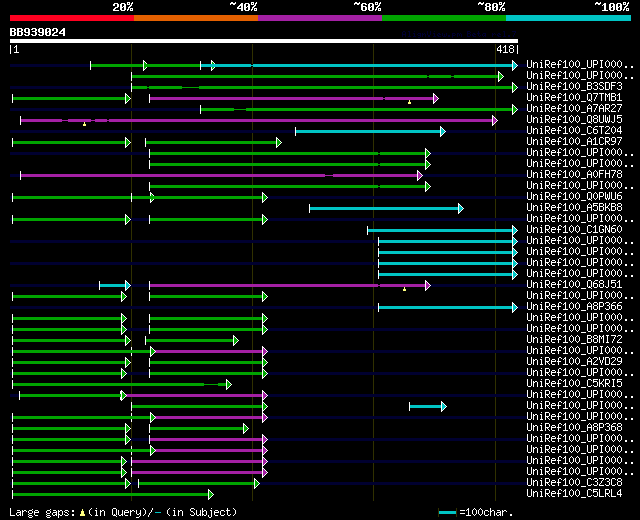Click the cyan ~100% segment of the scale
640x520 pixels.
[569, 18]
